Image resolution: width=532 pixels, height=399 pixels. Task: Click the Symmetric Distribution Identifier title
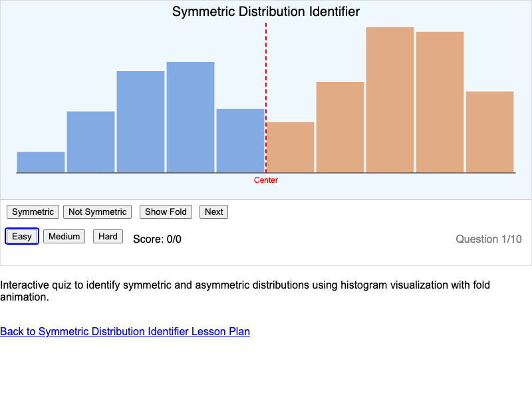coord(266,11)
